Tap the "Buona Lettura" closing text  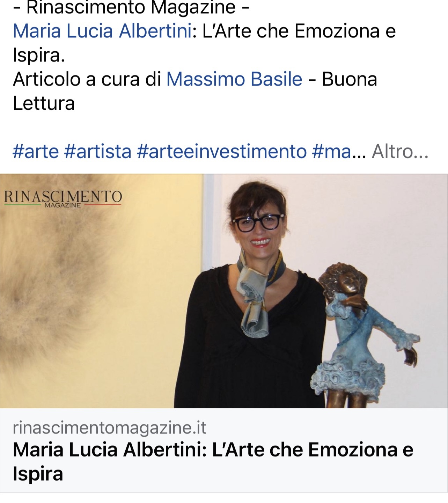[x=195, y=91]
